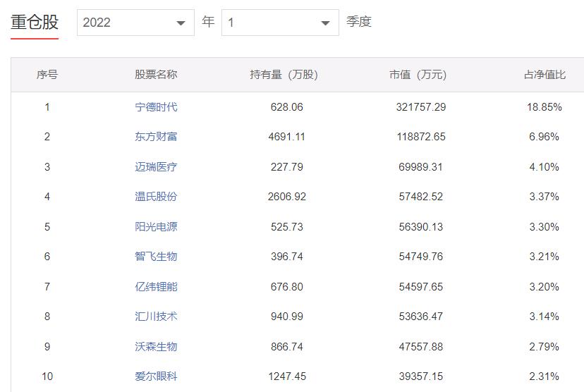Open the 阳光电源 stock link
The image size is (584, 392).
[x=156, y=227]
